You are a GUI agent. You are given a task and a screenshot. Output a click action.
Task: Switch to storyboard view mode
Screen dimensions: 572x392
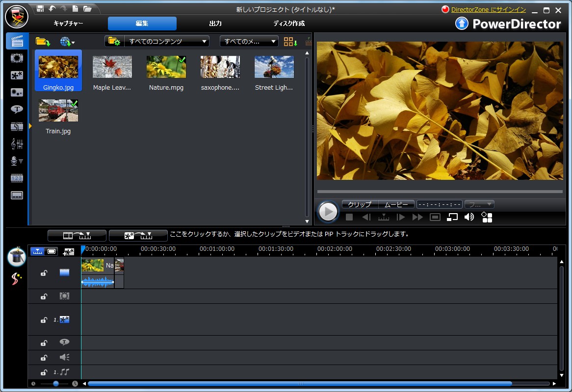pos(52,251)
